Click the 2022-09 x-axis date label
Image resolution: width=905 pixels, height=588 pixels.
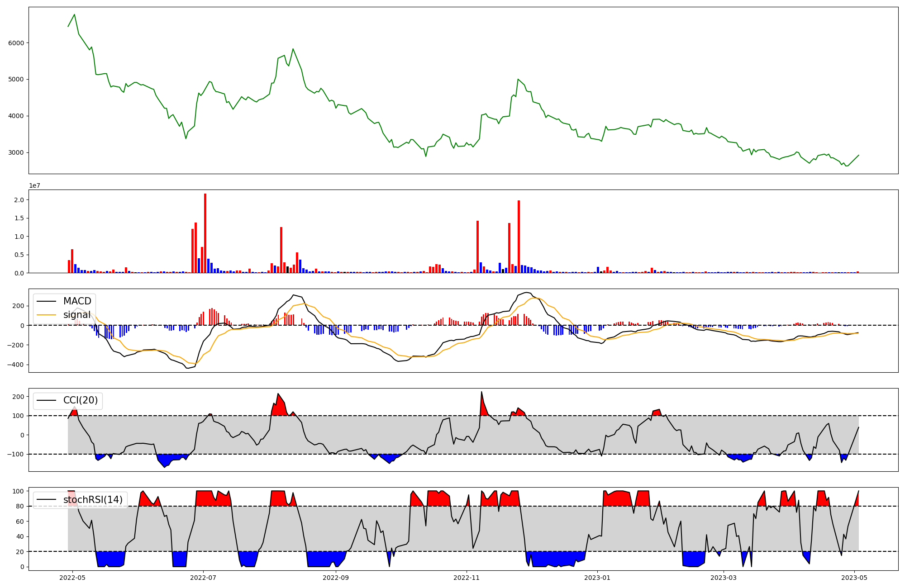pyautogui.click(x=336, y=578)
